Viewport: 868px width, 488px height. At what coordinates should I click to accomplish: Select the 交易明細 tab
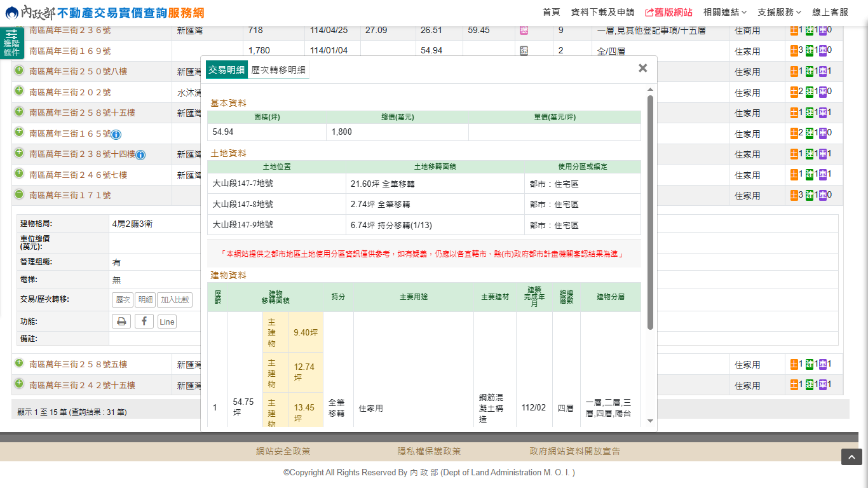tap(226, 71)
